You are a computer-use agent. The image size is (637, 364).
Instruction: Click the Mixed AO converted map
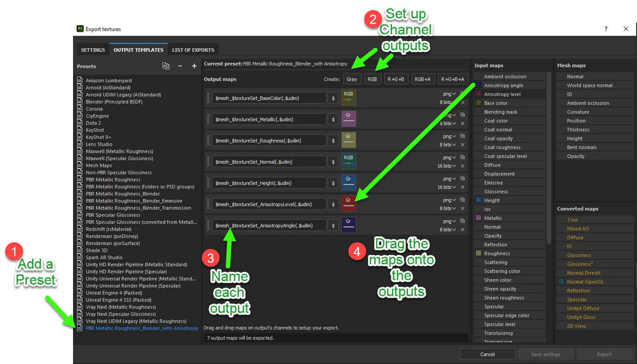(595, 229)
